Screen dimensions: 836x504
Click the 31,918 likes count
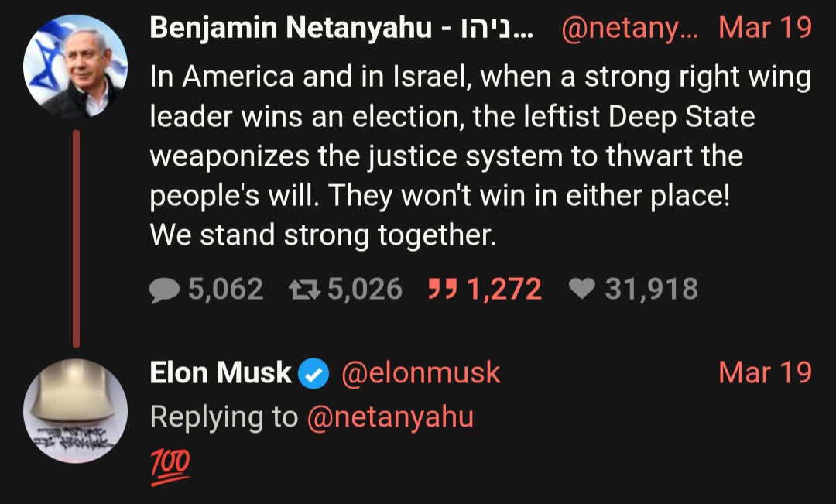click(651, 290)
